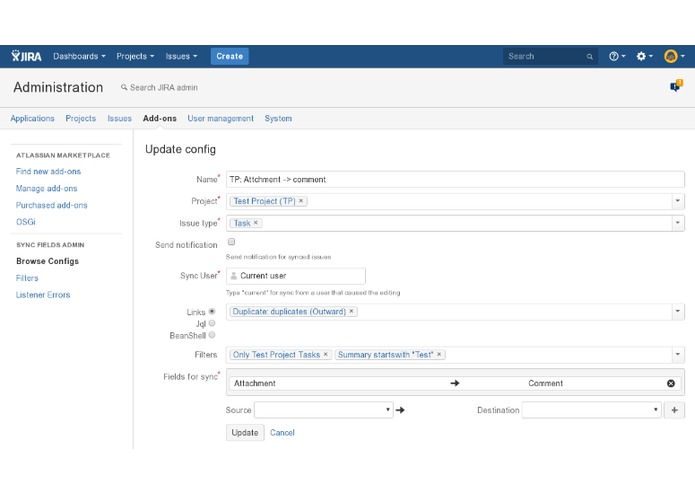The image size is (695, 494).
Task: Open Listener Errors link
Action: [x=43, y=295]
